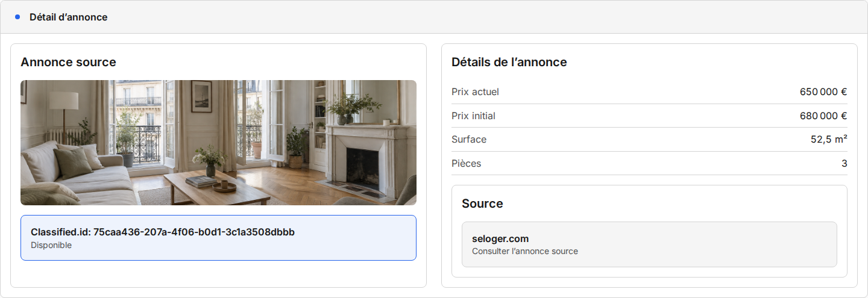Screen dimensions: 868x298
Task: Open the apartment living room photo
Action: 218,143
